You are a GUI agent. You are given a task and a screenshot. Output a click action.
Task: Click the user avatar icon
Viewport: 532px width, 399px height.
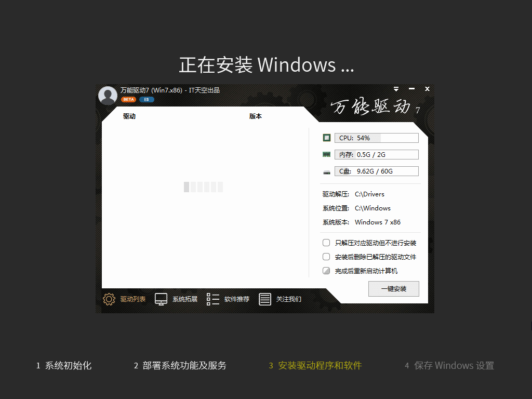point(108,96)
